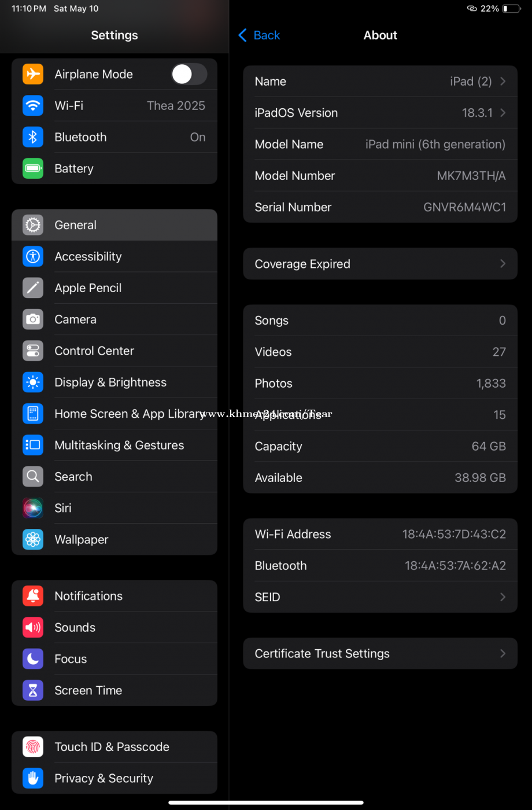The height and width of the screenshot is (810, 532).
Task: Tap the Search magnifier icon
Action: point(33,477)
